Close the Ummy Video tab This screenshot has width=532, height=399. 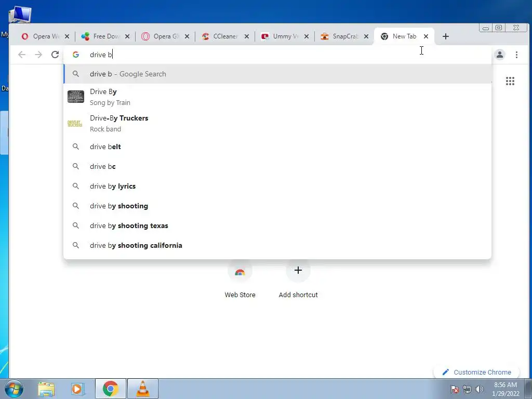307,36
